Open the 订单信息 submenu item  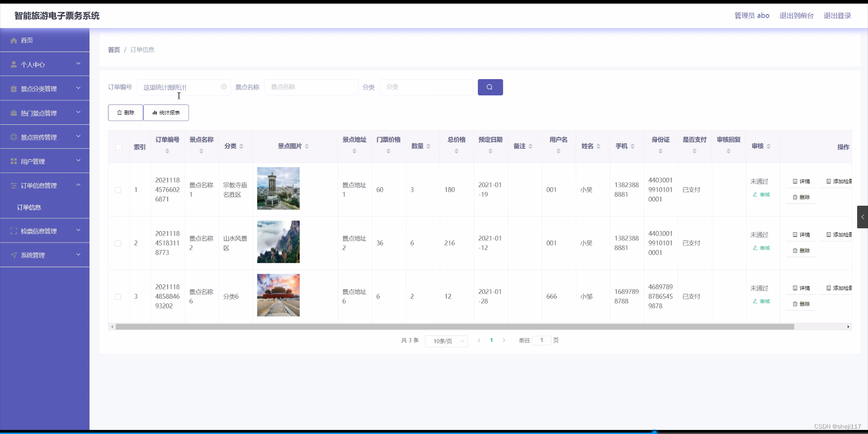point(29,207)
